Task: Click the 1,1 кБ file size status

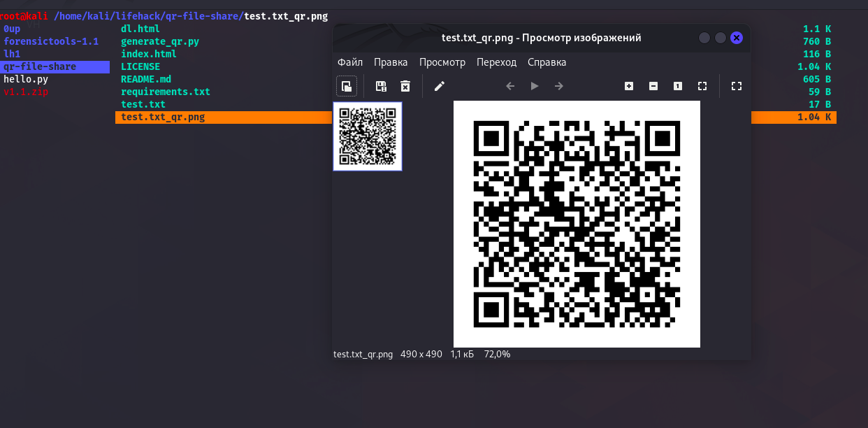Action: point(462,354)
